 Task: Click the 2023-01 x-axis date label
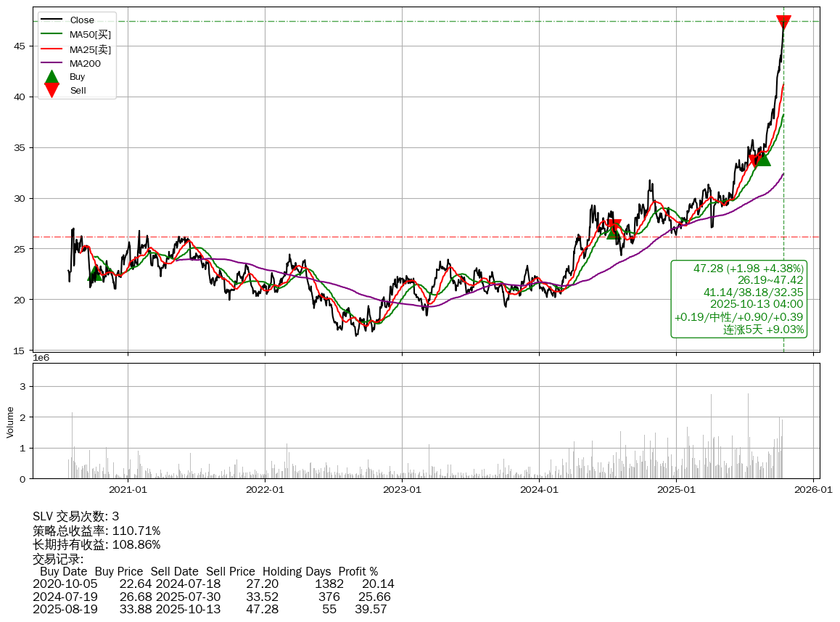(x=402, y=489)
